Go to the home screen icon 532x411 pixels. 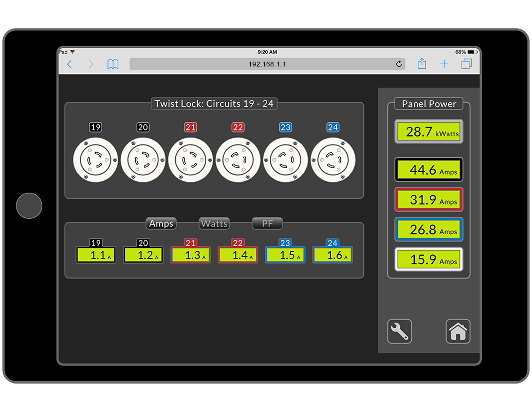coord(457,331)
